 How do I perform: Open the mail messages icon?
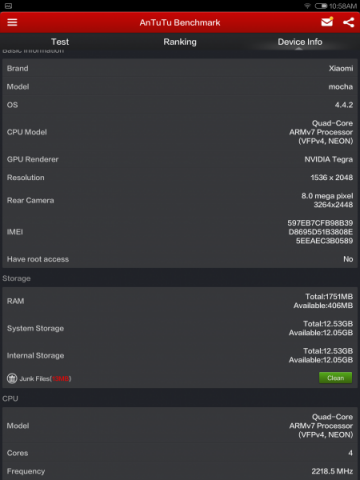pyautogui.click(x=327, y=22)
